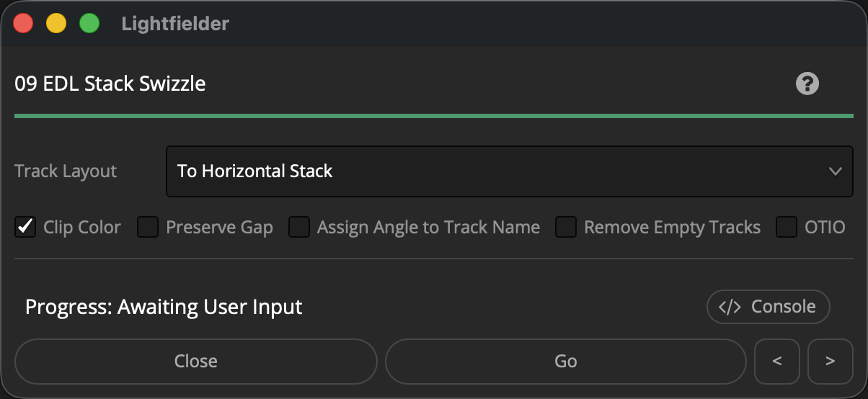Screen dimensions: 868x399
Task: Open help via the question mark icon
Action: point(807,84)
